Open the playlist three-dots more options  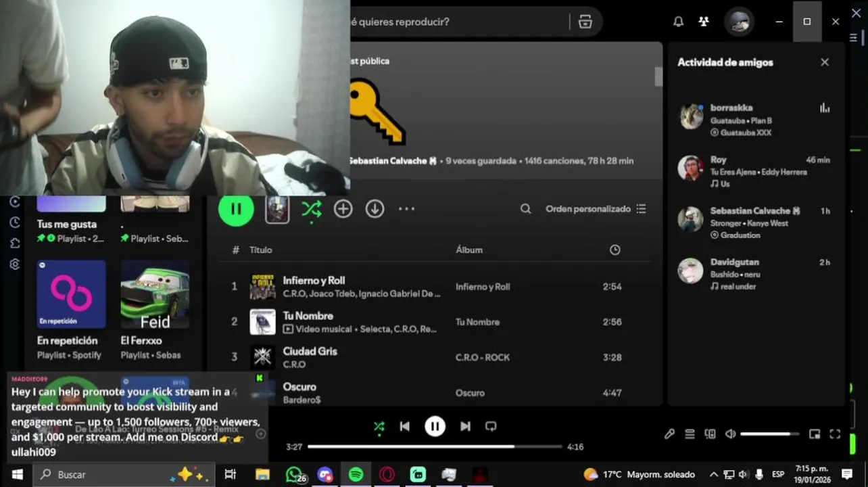click(406, 209)
